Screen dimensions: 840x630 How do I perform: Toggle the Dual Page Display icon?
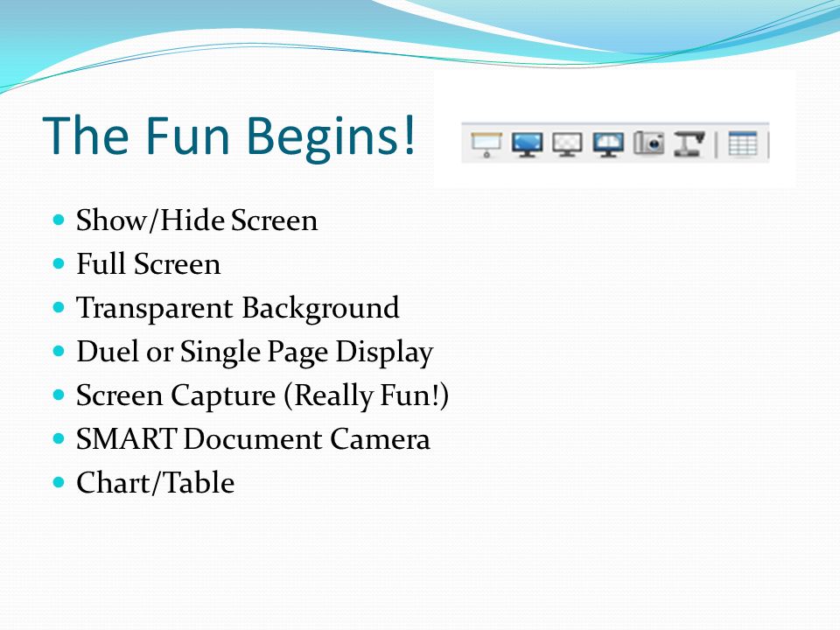click(608, 144)
